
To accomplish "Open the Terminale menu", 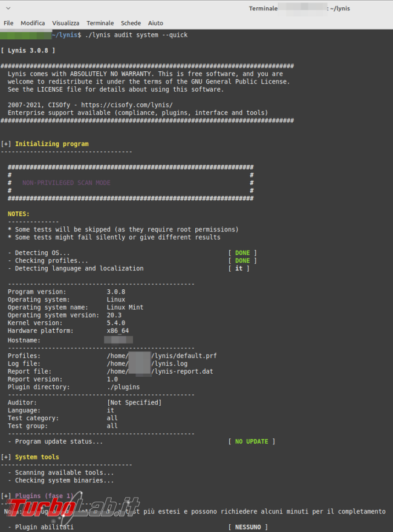I will coord(100,23).
